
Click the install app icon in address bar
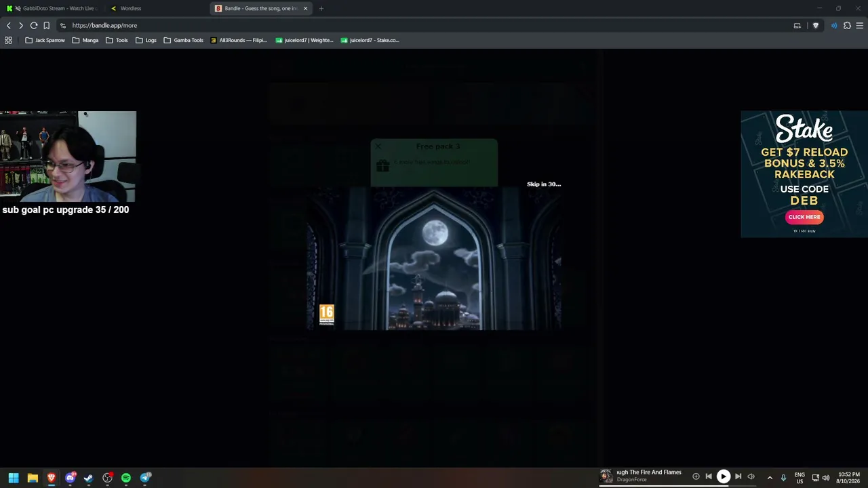coord(797,26)
